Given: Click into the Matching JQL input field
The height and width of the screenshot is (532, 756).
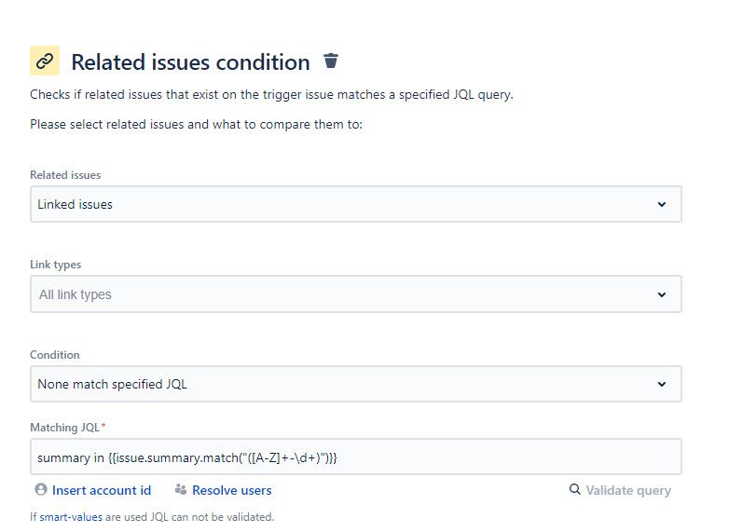Looking at the screenshot, I should [356, 457].
